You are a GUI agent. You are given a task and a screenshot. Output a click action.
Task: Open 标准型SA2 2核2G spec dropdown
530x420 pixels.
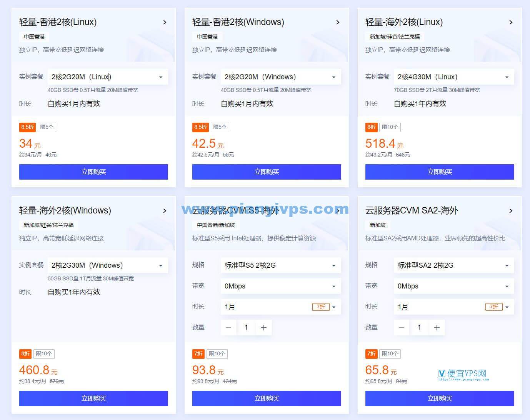point(454,265)
